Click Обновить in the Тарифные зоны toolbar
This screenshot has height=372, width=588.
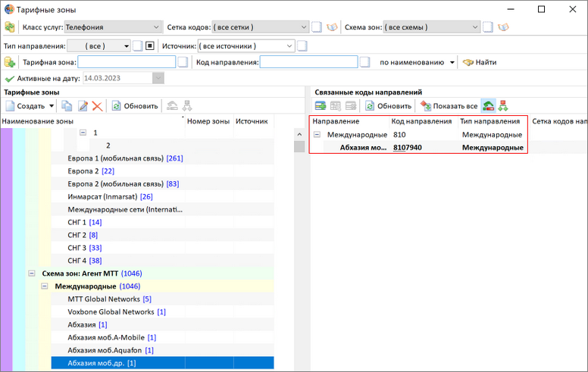135,106
